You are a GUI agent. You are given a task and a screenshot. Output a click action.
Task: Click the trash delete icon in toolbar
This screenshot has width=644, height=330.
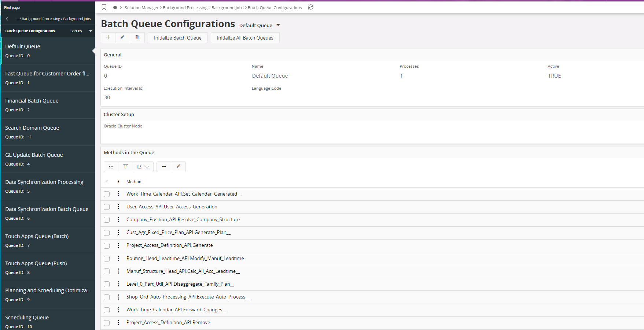click(x=137, y=37)
